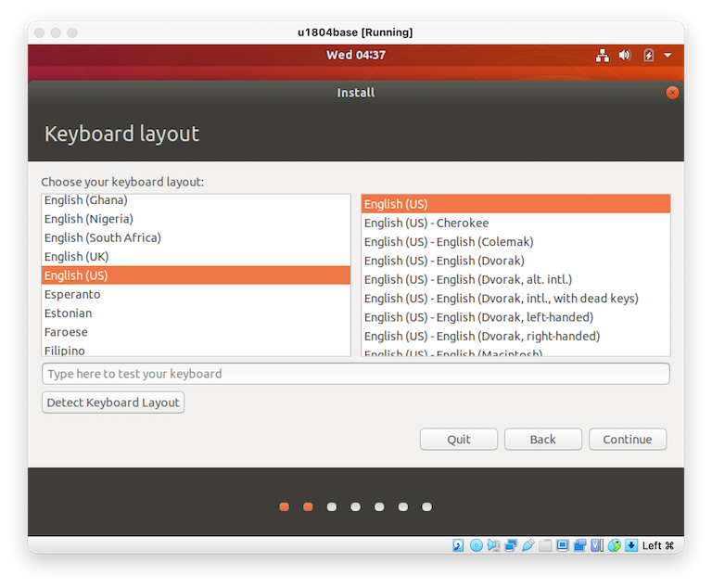Click the VirtualBox hard disk activity icon
The image size is (712, 588).
point(458,544)
